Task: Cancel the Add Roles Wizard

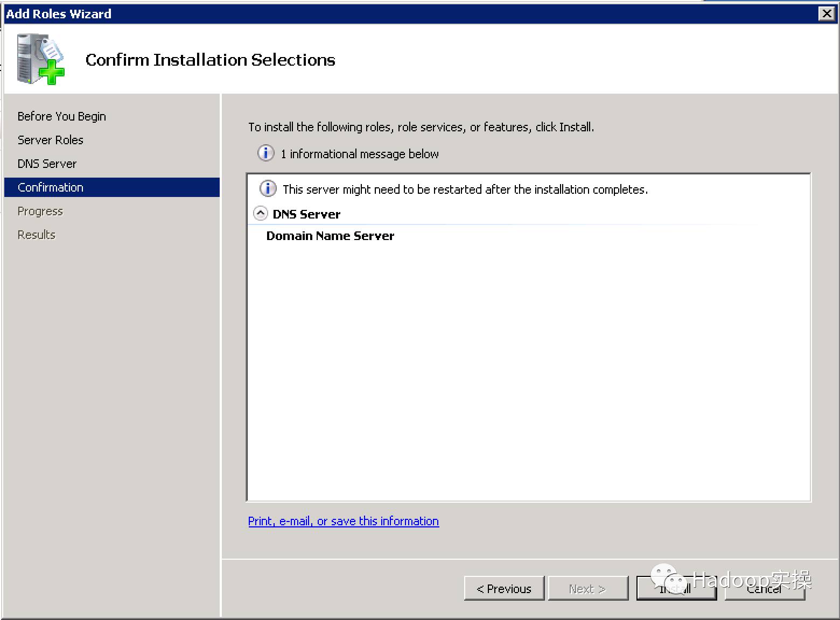Action: (764, 588)
